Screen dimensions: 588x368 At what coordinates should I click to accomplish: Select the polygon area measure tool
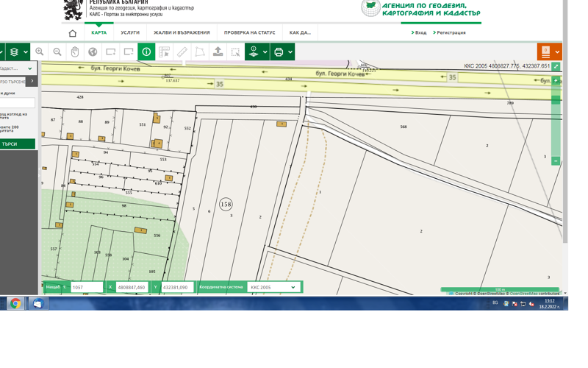pos(200,52)
